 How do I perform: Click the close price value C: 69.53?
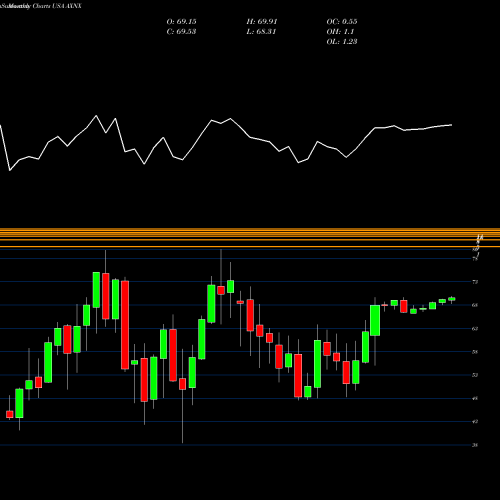(x=181, y=32)
